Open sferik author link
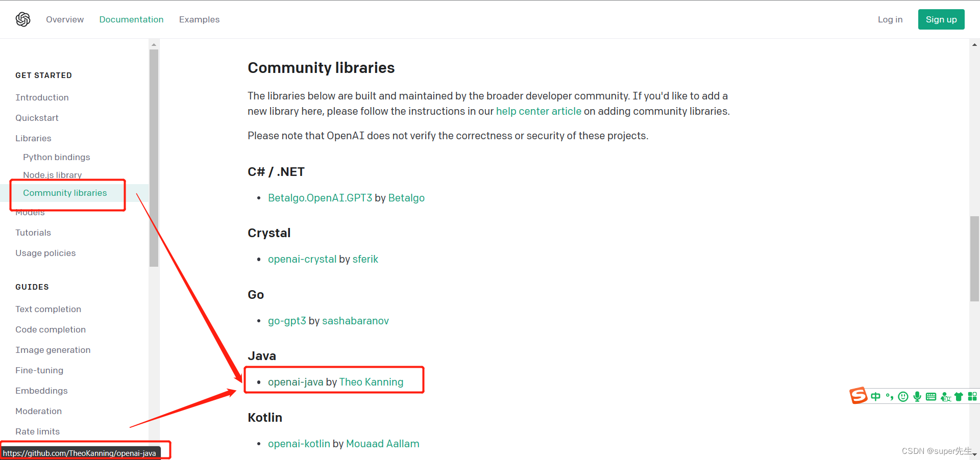The height and width of the screenshot is (460, 980). [365, 259]
